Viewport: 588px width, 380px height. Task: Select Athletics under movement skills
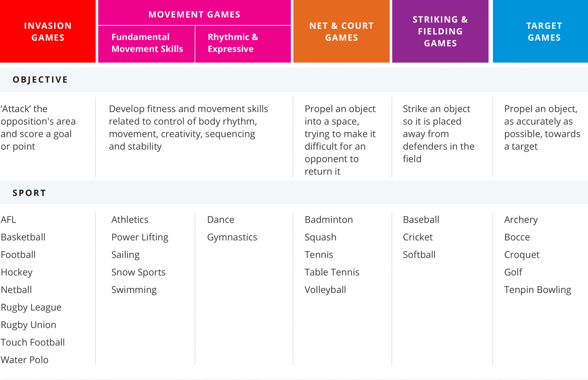point(130,220)
